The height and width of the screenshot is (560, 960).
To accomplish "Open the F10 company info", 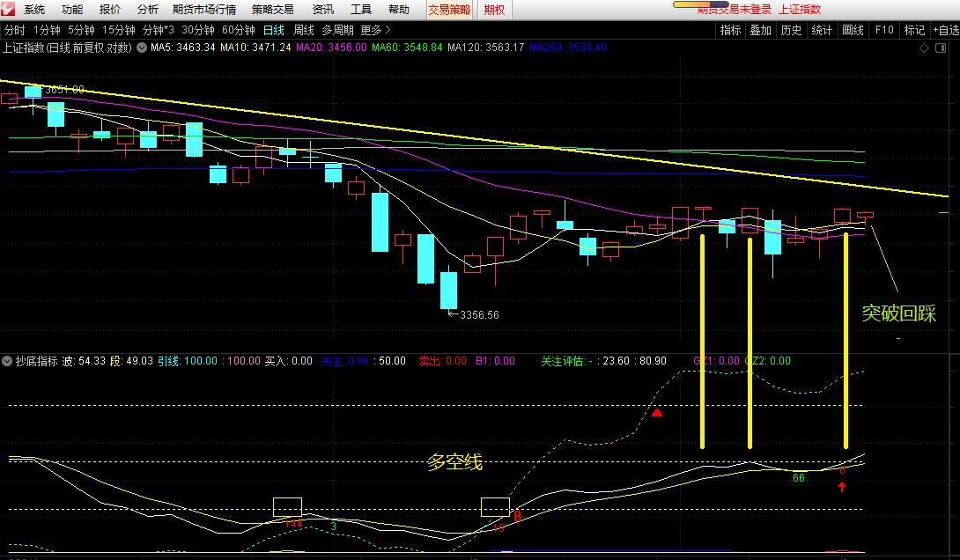I will 883,30.
